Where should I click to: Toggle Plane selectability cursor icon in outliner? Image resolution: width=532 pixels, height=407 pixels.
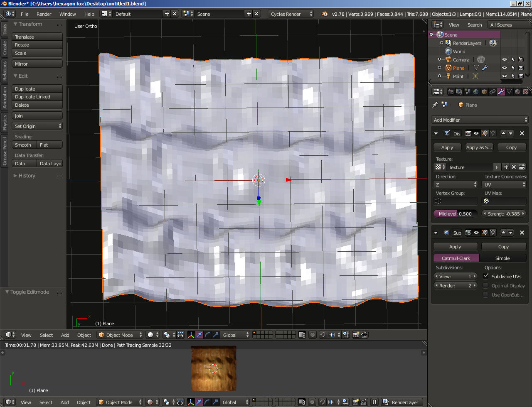click(x=512, y=68)
